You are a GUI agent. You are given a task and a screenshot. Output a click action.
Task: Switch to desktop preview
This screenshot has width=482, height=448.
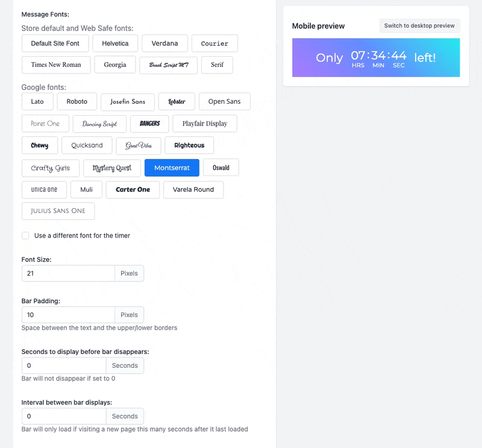click(419, 26)
